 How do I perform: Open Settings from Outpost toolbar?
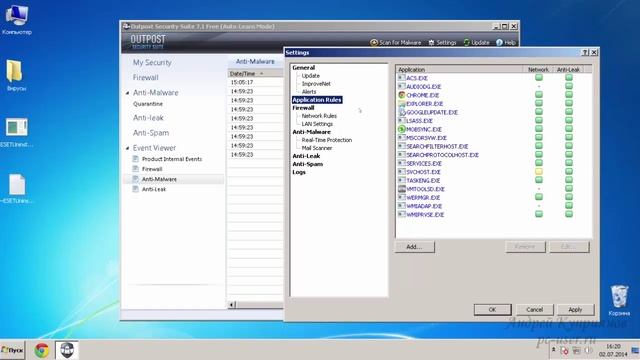(x=442, y=42)
